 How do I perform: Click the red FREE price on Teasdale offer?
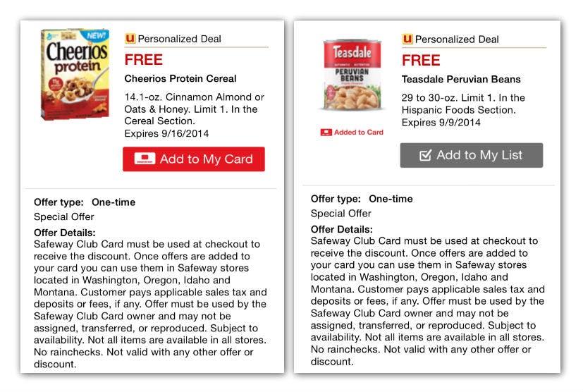(x=421, y=60)
